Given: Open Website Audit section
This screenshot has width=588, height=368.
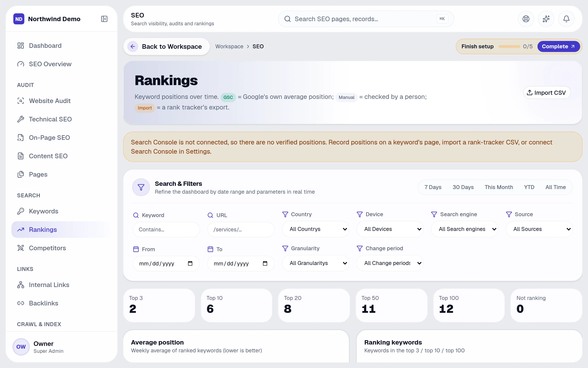Looking at the screenshot, I should point(62,101).
